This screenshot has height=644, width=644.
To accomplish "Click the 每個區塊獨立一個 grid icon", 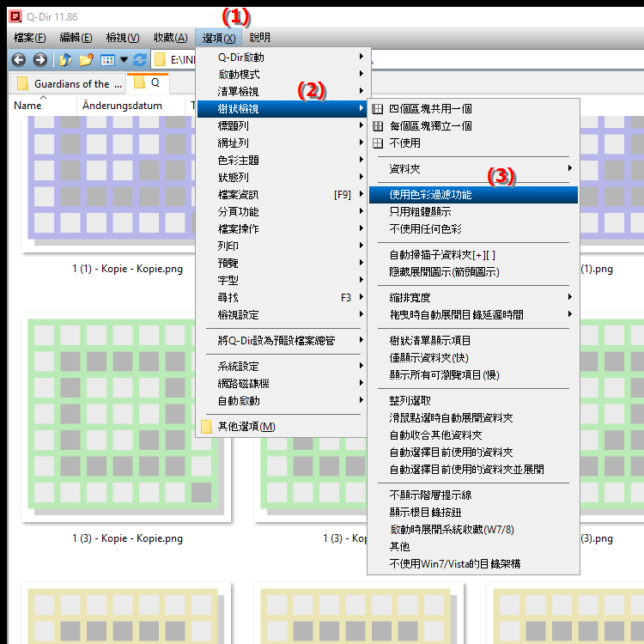I will 378,126.
